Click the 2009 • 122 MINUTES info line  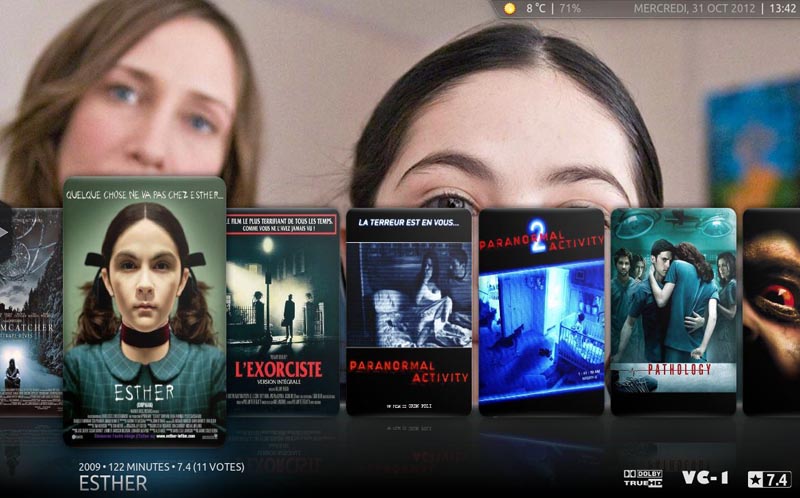[x=161, y=467]
